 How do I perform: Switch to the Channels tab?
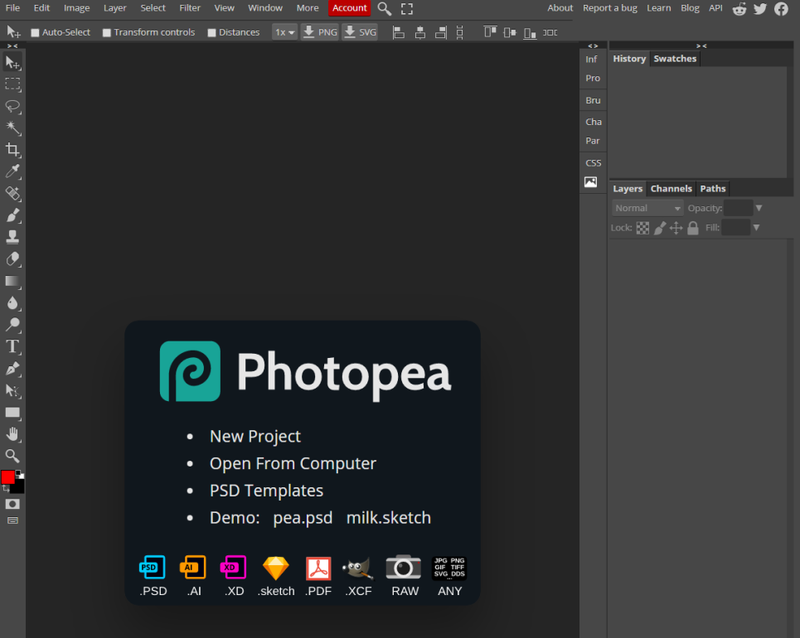[671, 188]
